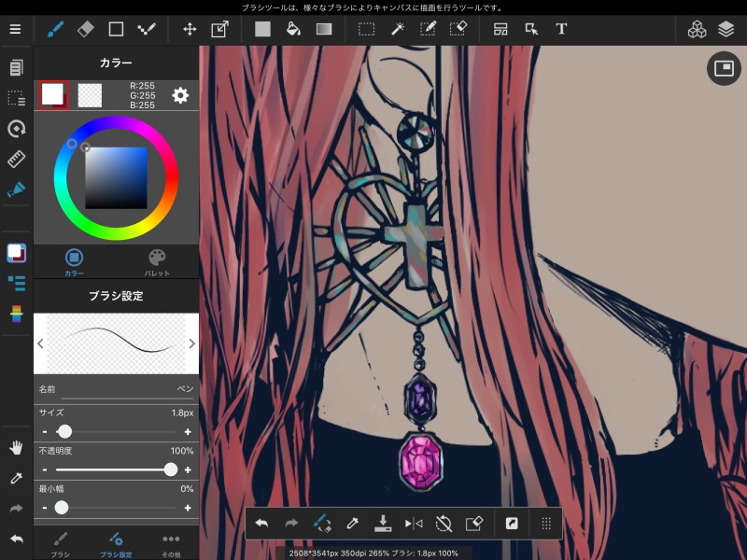Screen dimensions: 747x560
Task: Select the operation cursor tool
Action: [x=531, y=29]
